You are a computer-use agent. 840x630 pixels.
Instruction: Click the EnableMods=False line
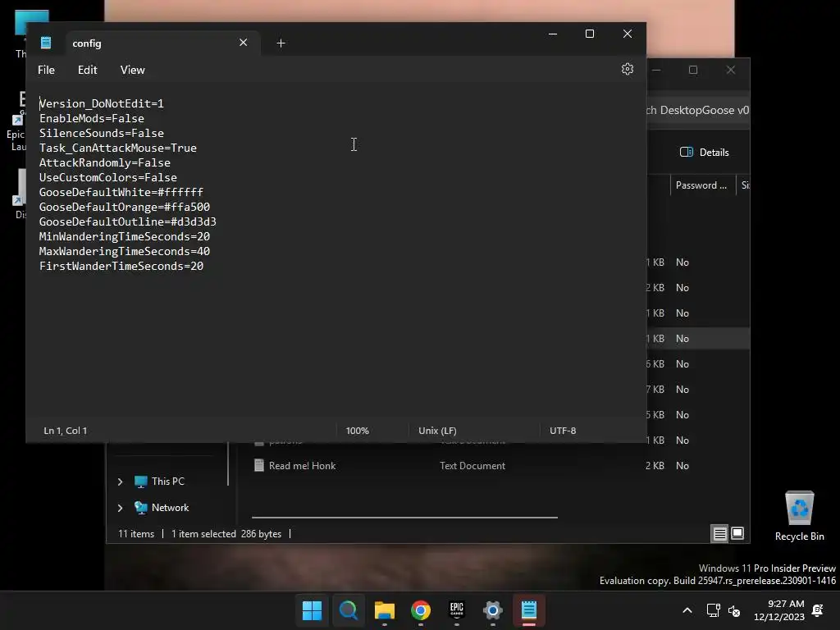92,118
